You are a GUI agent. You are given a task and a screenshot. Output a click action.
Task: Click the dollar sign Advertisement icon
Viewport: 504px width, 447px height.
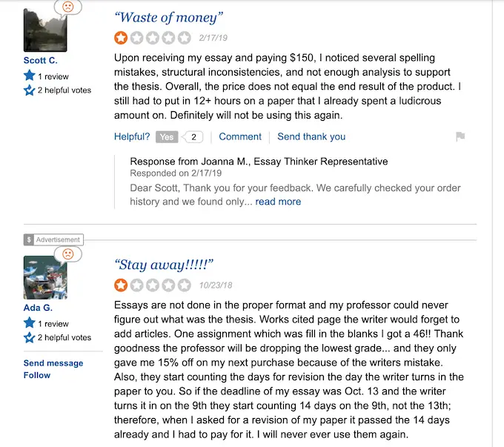point(29,239)
